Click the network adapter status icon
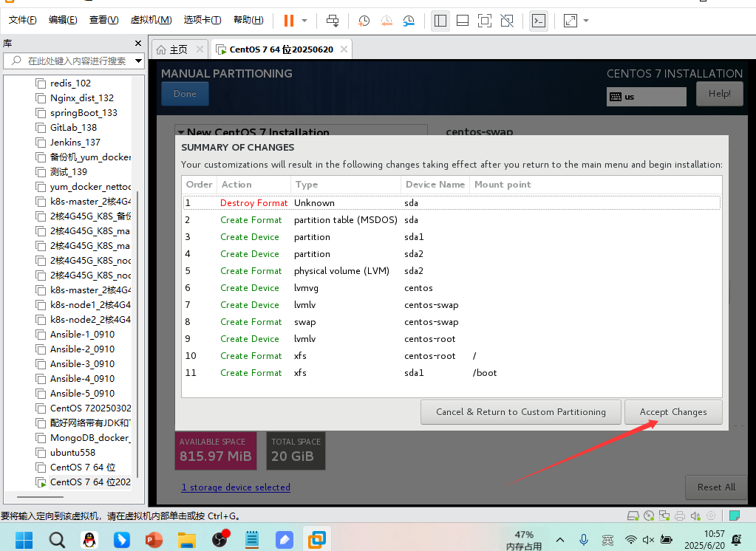Image resolution: width=756 pixels, height=551 pixels. click(664, 515)
